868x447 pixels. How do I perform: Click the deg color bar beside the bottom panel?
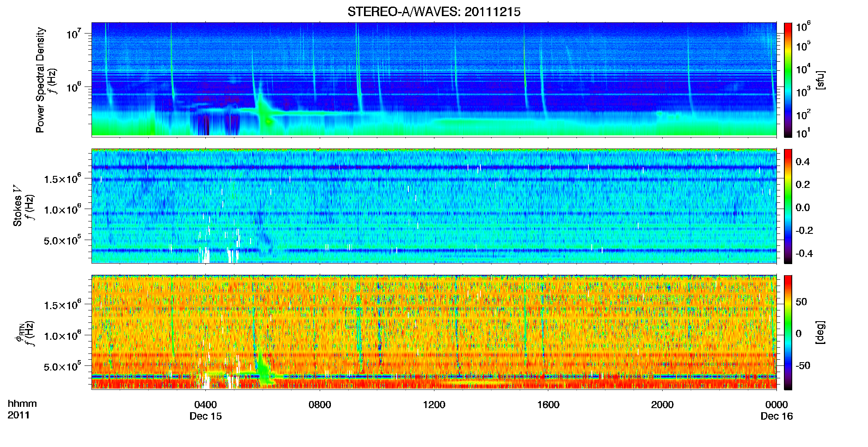point(788,332)
